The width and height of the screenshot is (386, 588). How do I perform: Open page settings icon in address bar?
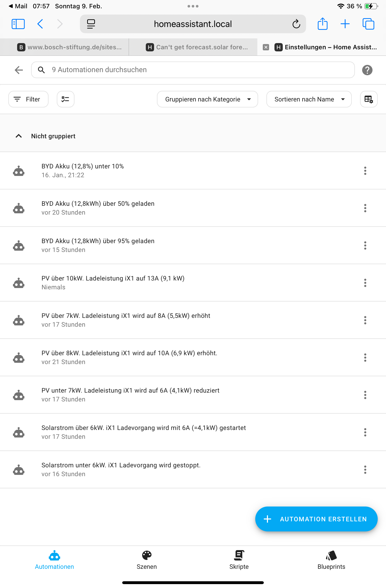[x=91, y=24]
